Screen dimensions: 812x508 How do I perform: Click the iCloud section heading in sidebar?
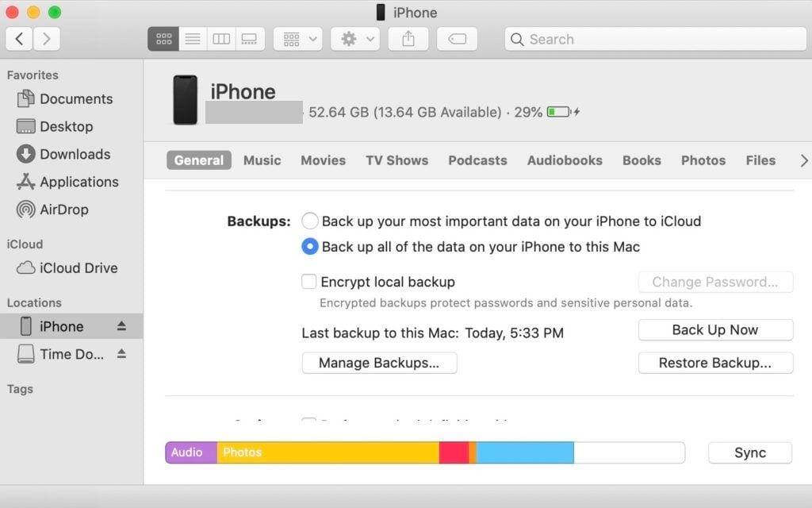click(25, 244)
